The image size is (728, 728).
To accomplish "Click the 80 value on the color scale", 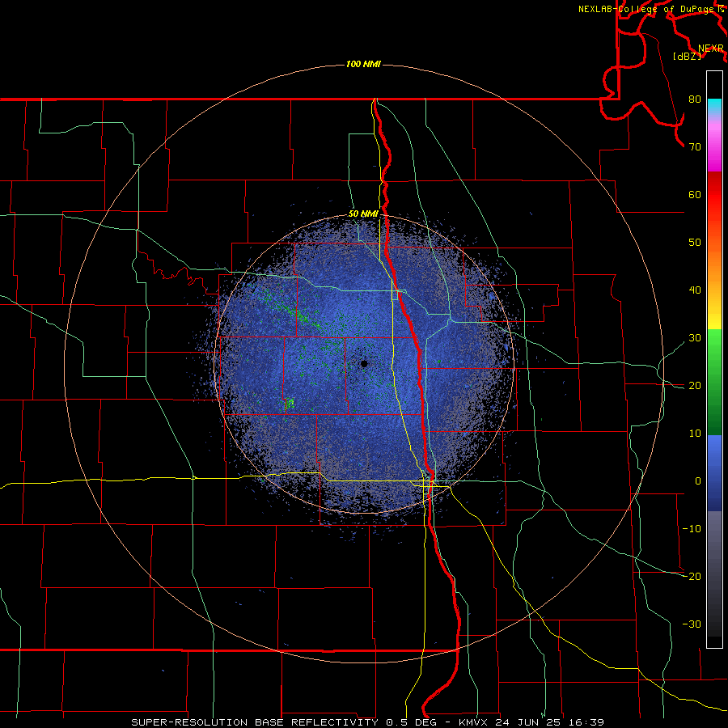I will [695, 99].
